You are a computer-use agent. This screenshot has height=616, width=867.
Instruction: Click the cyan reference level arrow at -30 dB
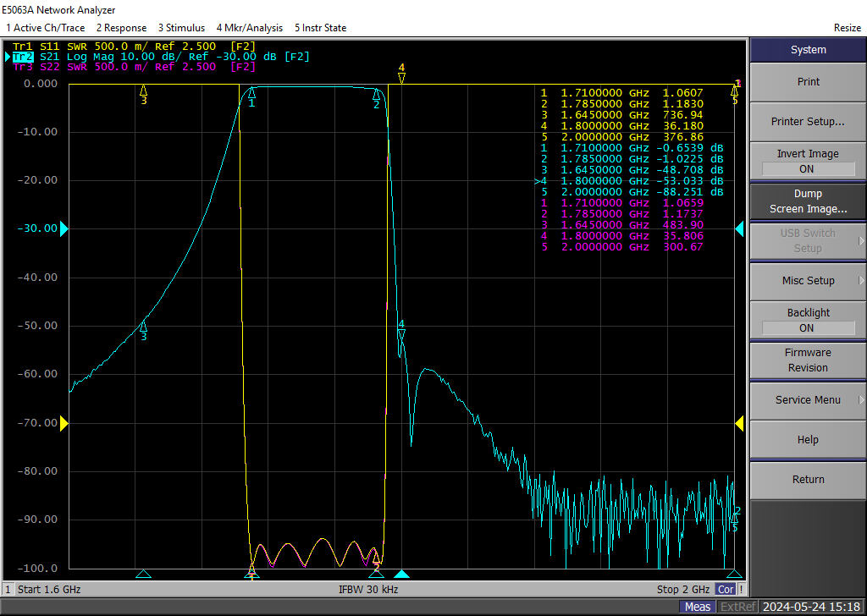[64, 228]
